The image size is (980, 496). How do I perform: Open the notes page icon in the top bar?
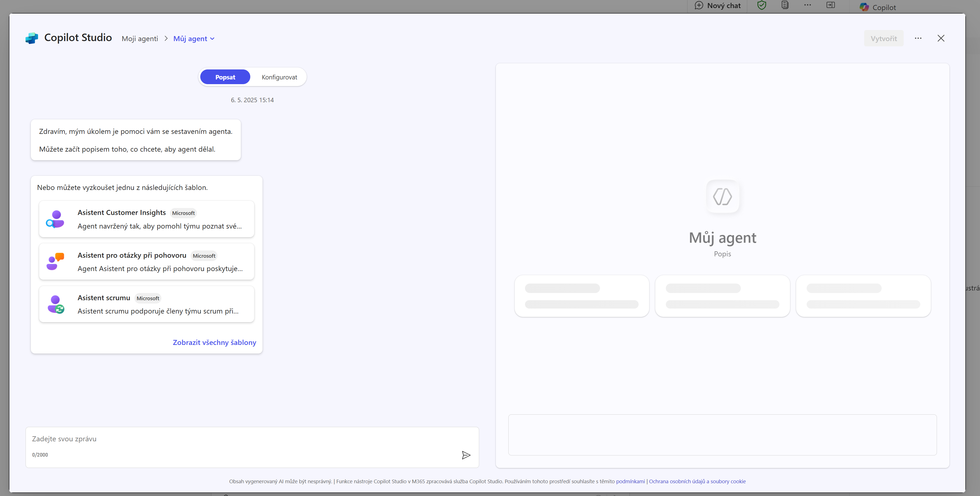pyautogui.click(x=785, y=5)
